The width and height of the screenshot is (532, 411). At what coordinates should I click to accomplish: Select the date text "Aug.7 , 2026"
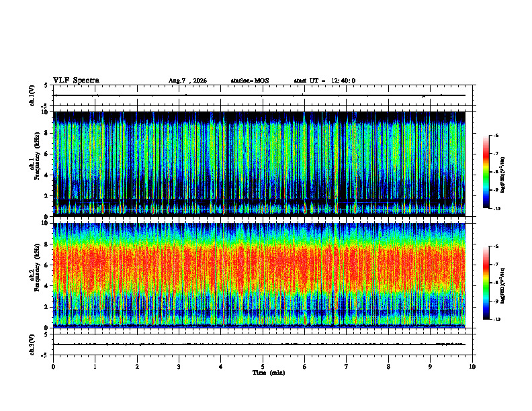click(187, 81)
